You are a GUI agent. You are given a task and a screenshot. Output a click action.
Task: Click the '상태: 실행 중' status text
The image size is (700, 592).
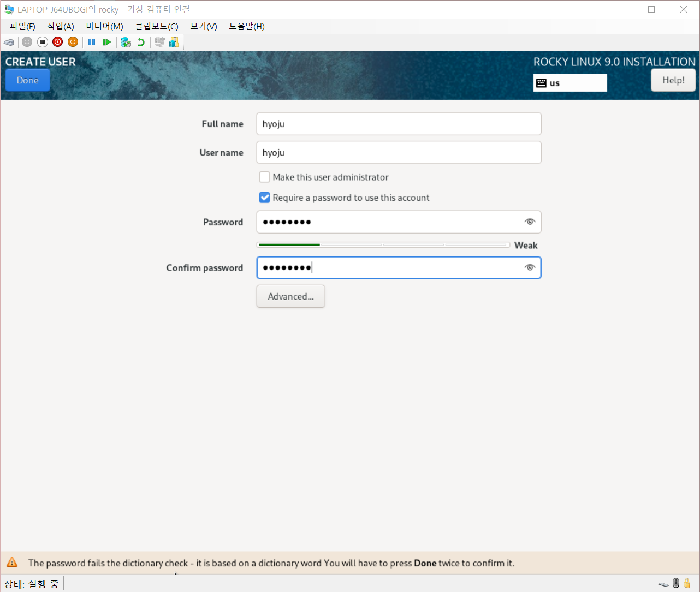[x=32, y=584]
